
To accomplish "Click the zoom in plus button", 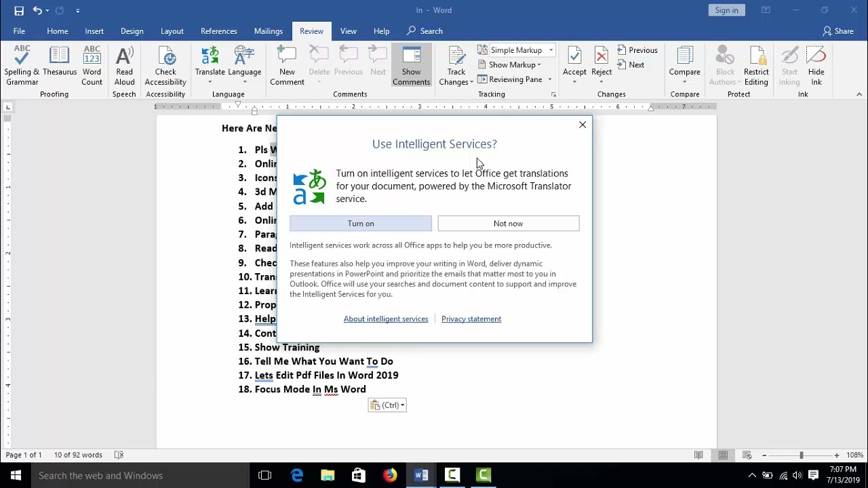I will coord(837,455).
